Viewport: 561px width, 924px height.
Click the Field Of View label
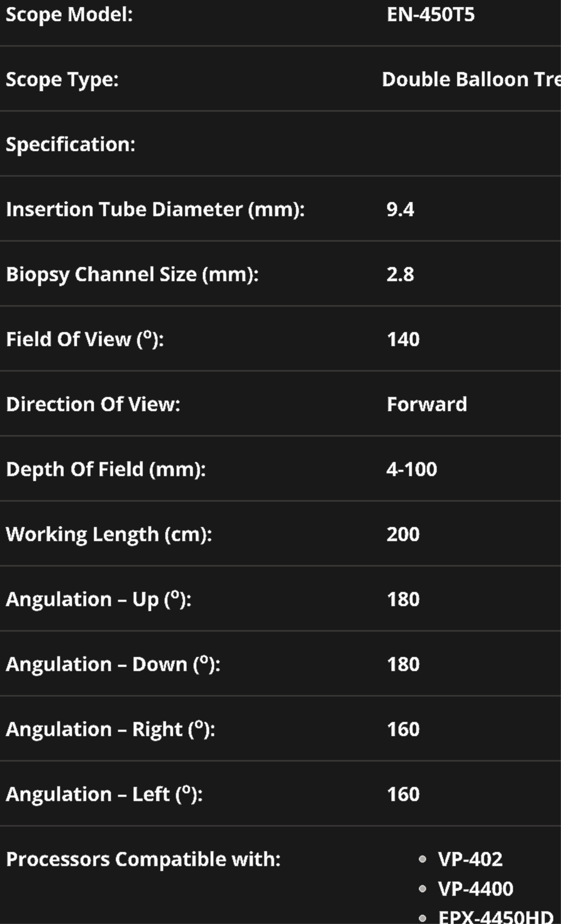pos(85,339)
